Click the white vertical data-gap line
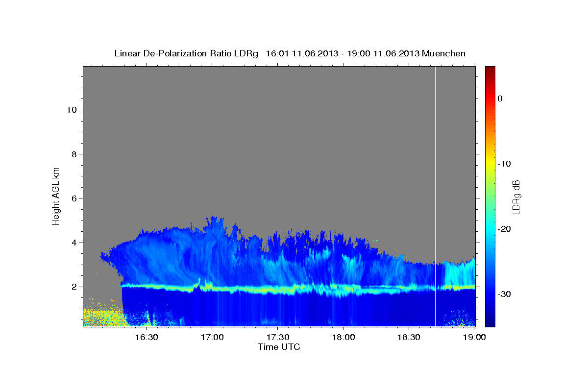This screenshot has height=392, width=588. [x=435, y=196]
